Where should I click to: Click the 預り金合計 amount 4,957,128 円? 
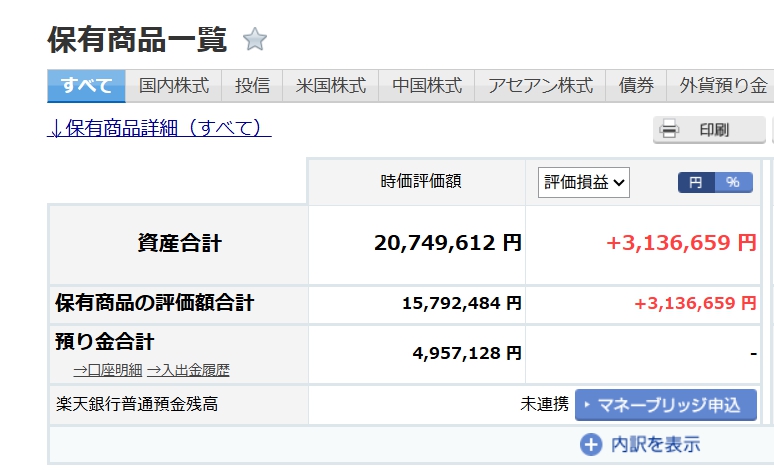point(467,353)
